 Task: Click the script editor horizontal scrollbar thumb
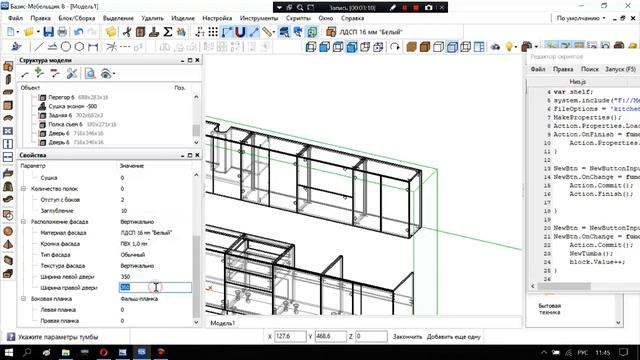[564, 286]
